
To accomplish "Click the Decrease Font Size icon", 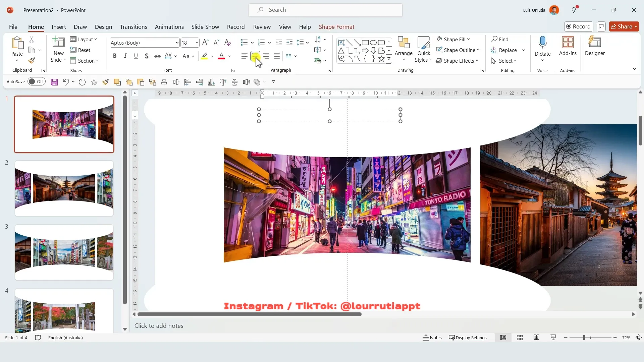I will click(216, 43).
